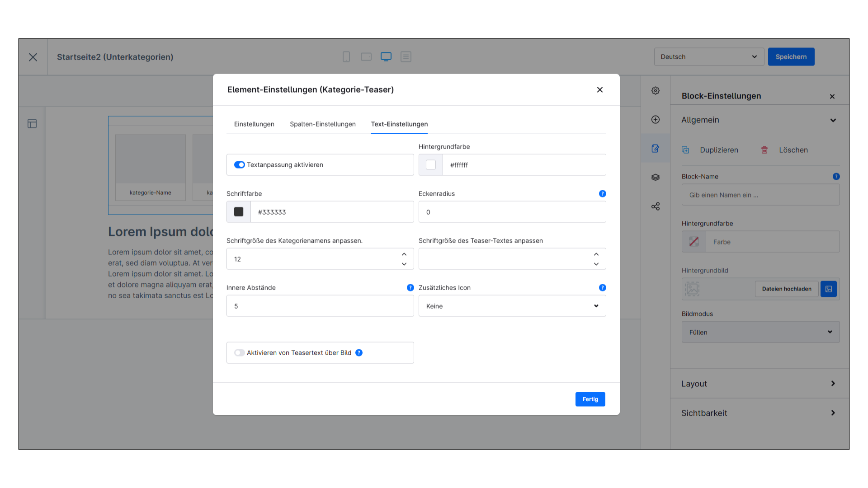Viewport: 868px width, 488px height.
Task: Click the Fertig button
Action: pos(590,399)
